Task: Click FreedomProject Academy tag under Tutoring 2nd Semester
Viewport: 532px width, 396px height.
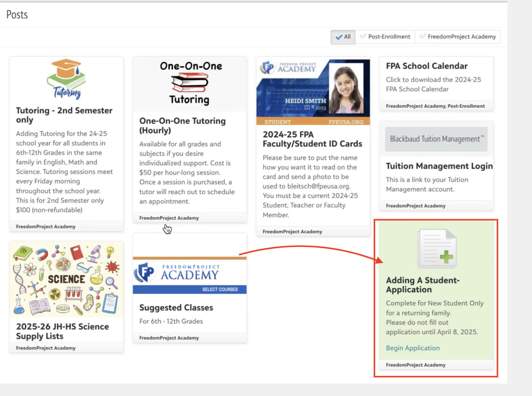Action: [46, 227]
